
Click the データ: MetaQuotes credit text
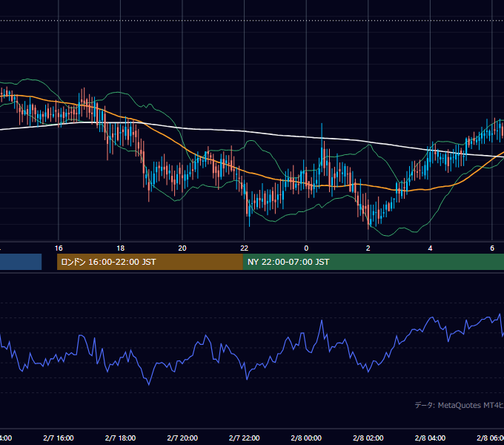pos(459,405)
